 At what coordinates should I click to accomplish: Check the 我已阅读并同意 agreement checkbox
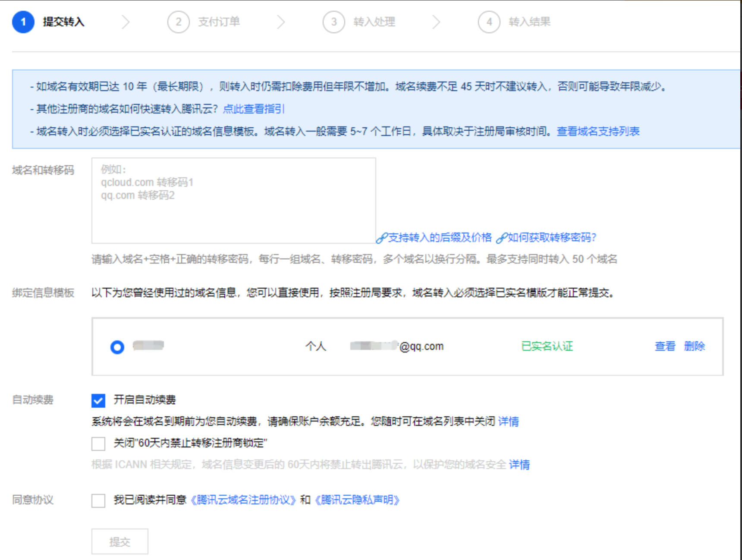click(x=98, y=500)
